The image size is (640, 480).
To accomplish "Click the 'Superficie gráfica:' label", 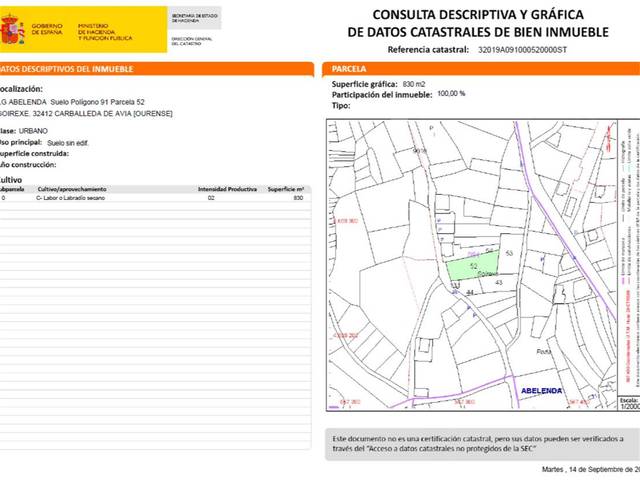I will click(364, 84).
